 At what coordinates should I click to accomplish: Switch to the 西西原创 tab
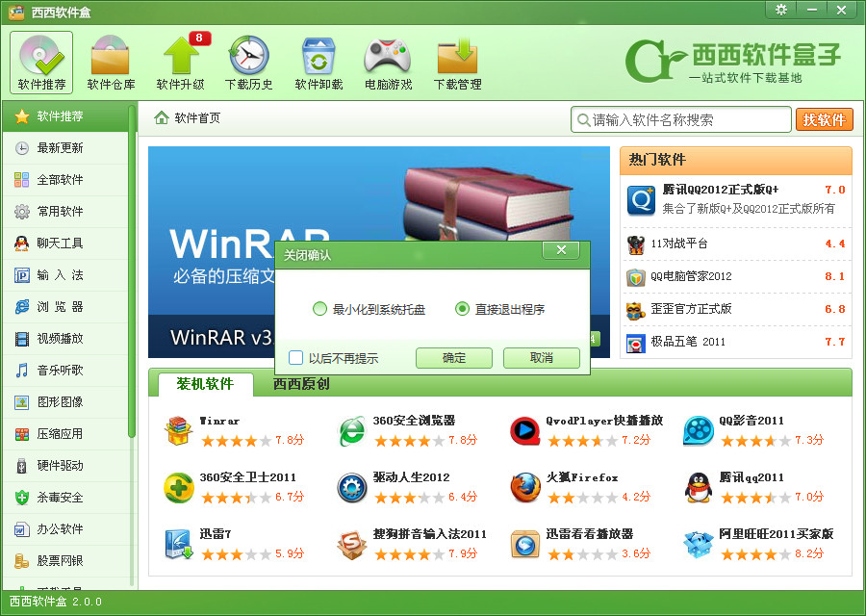click(301, 384)
